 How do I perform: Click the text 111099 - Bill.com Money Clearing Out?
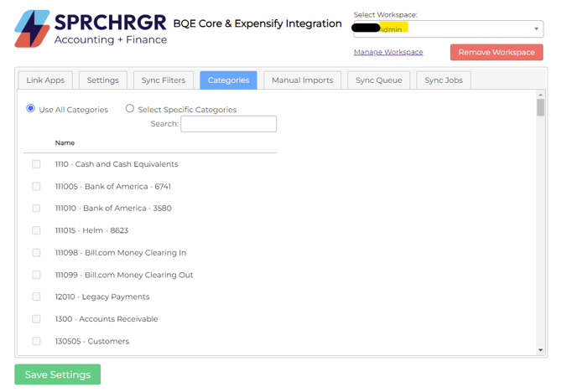click(124, 275)
